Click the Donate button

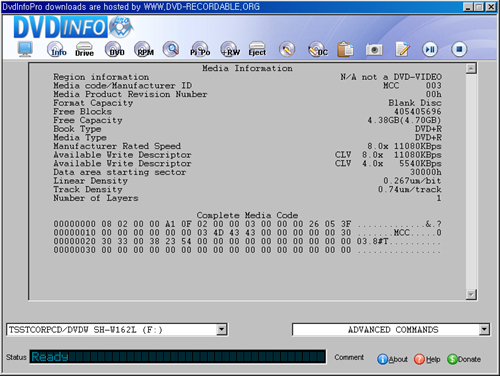[464, 359]
